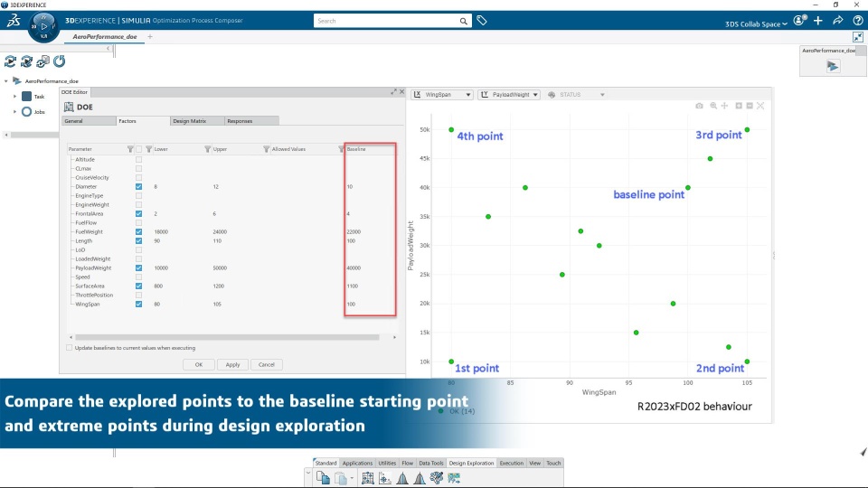Click the search magnifier icon

[463, 21]
